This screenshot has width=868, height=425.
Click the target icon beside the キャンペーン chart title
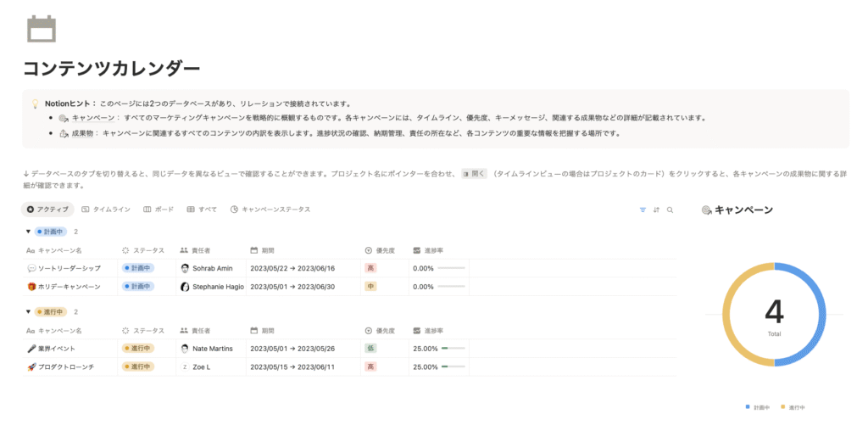pos(706,210)
